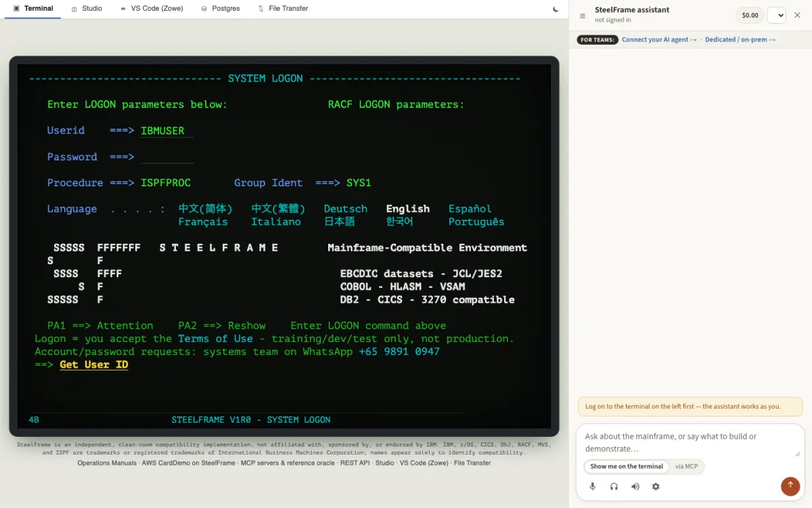
Task: Select 中文(简体) language
Action: [x=205, y=209]
